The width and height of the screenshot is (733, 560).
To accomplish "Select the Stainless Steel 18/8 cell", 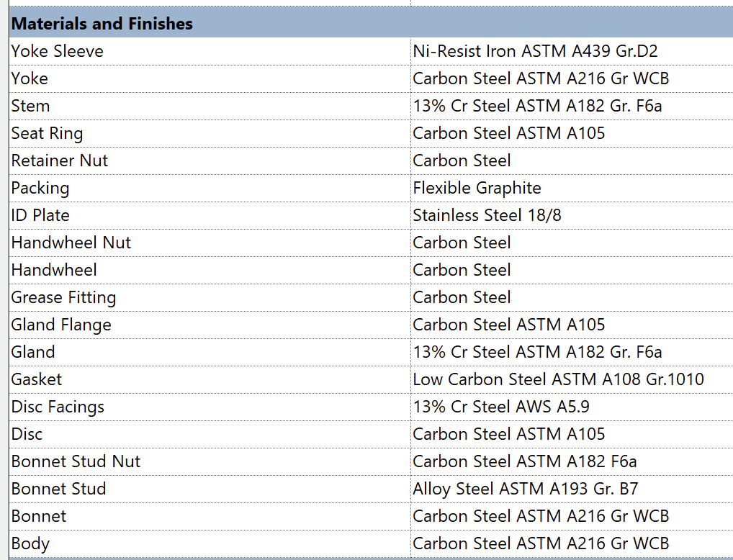I will pyautogui.click(x=489, y=215).
